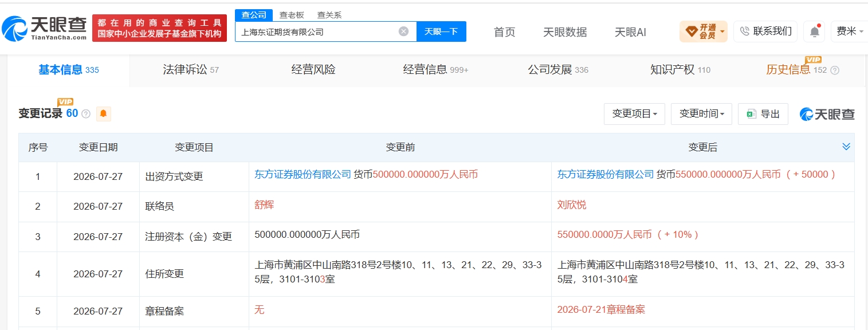
Task: Open the 变更时间 filter dropdown
Action: pyautogui.click(x=702, y=114)
